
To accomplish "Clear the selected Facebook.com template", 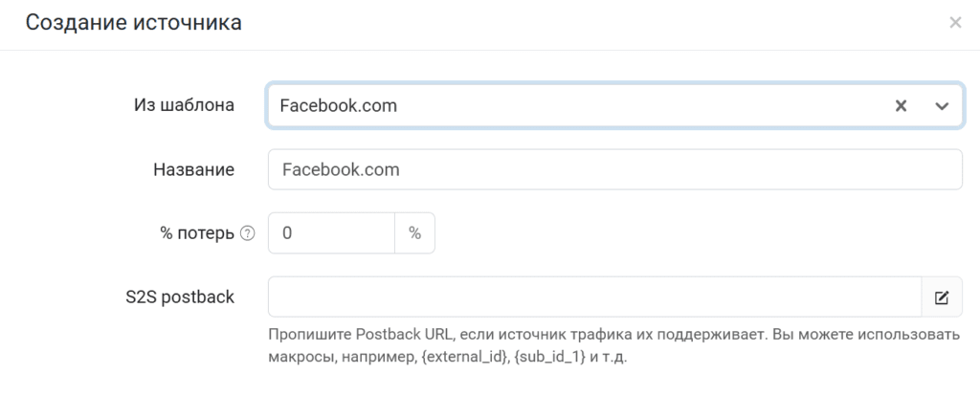I will [901, 105].
